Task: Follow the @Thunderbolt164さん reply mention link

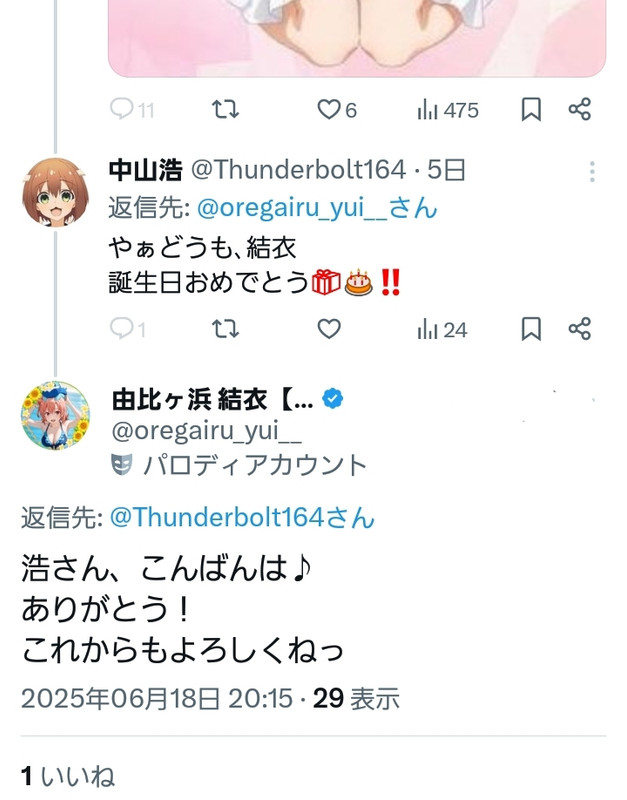Action: click(242, 517)
